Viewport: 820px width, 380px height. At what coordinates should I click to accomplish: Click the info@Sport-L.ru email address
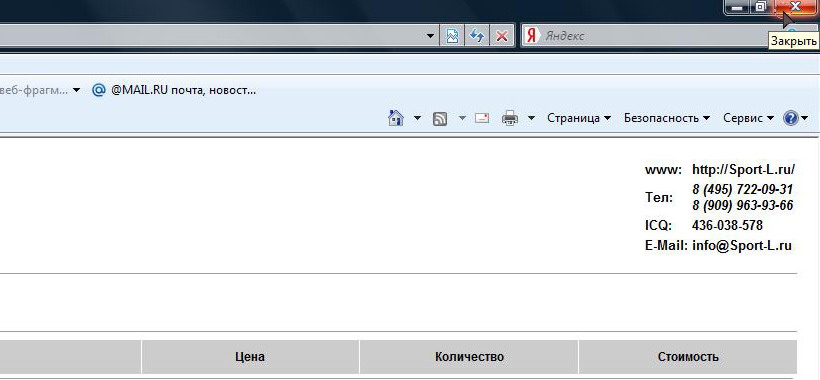click(742, 245)
